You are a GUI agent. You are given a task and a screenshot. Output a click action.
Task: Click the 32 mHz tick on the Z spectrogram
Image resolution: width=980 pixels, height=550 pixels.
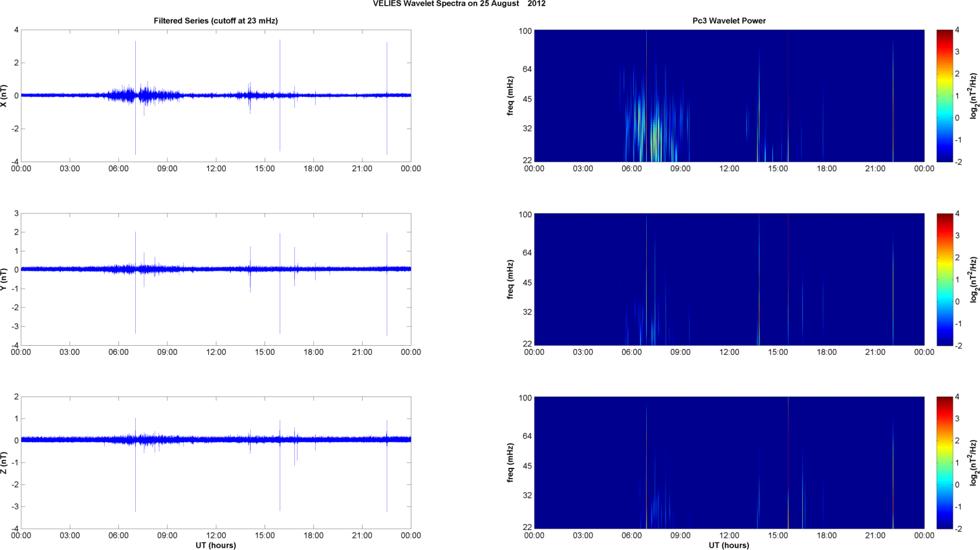[x=526, y=495]
